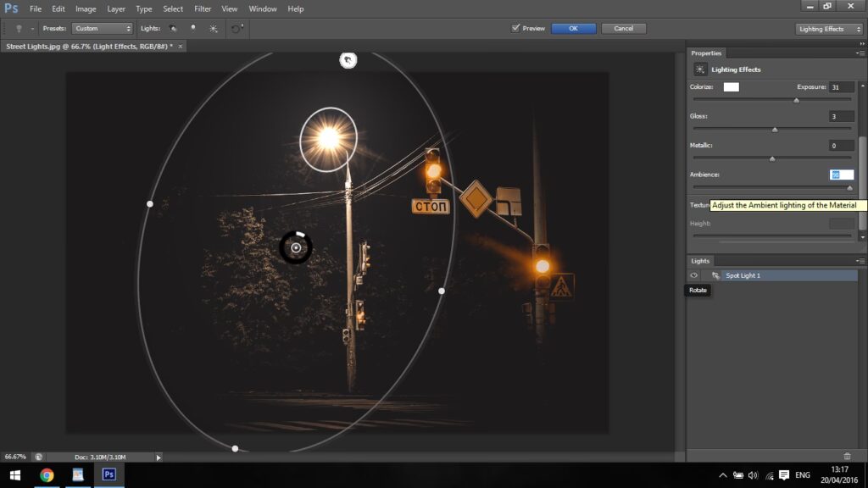Open Chrome from the taskbar

coord(47,474)
